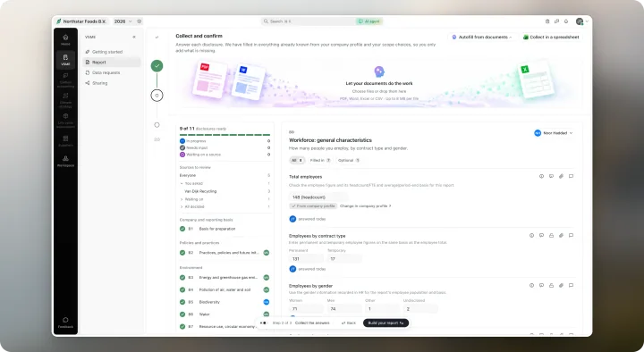Open the comment icon for Total employees
Image resolution: width=644 pixels, height=352 pixels.
pos(571,176)
